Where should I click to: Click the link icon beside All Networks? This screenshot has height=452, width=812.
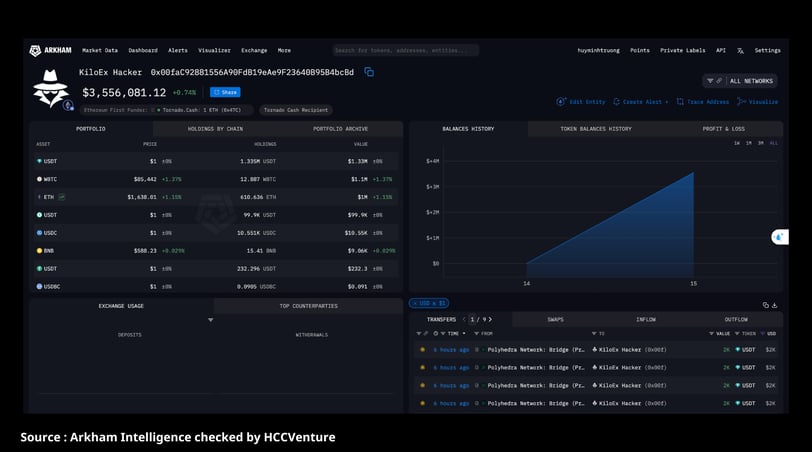click(719, 81)
